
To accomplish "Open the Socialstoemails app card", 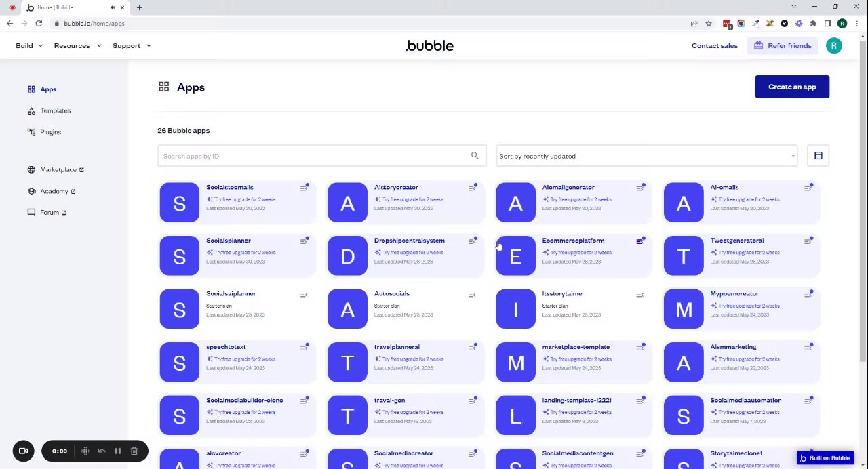I will 237,202.
